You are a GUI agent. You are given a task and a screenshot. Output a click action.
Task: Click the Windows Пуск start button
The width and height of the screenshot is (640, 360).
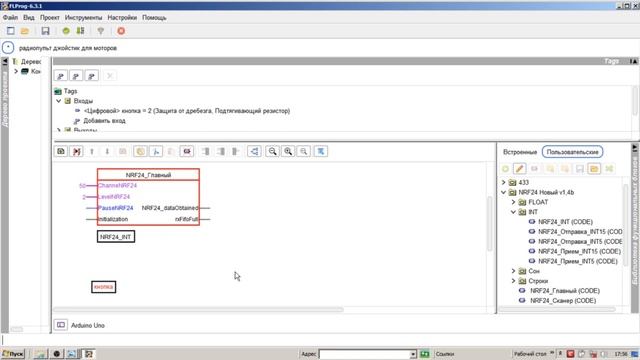click(13, 353)
